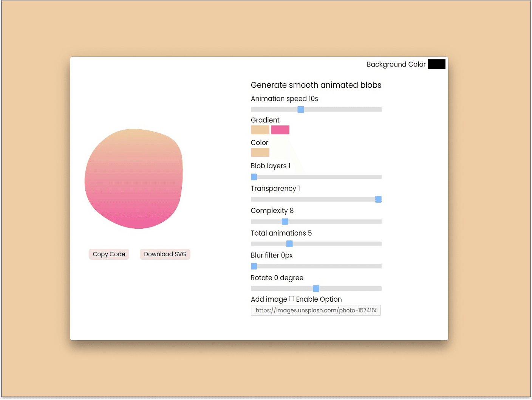Click the Rotate degree slider handle

pyautogui.click(x=316, y=288)
